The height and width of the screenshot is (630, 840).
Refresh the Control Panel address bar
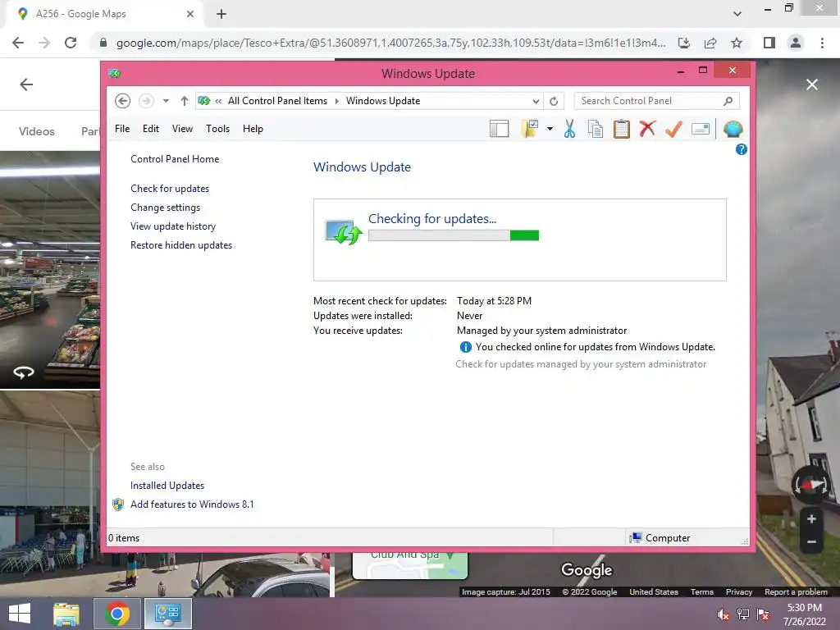tap(554, 101)
